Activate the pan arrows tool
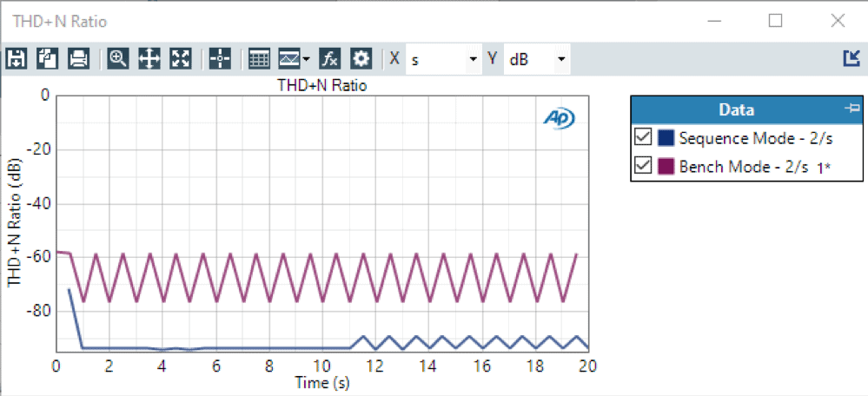 tap(149, 59)
